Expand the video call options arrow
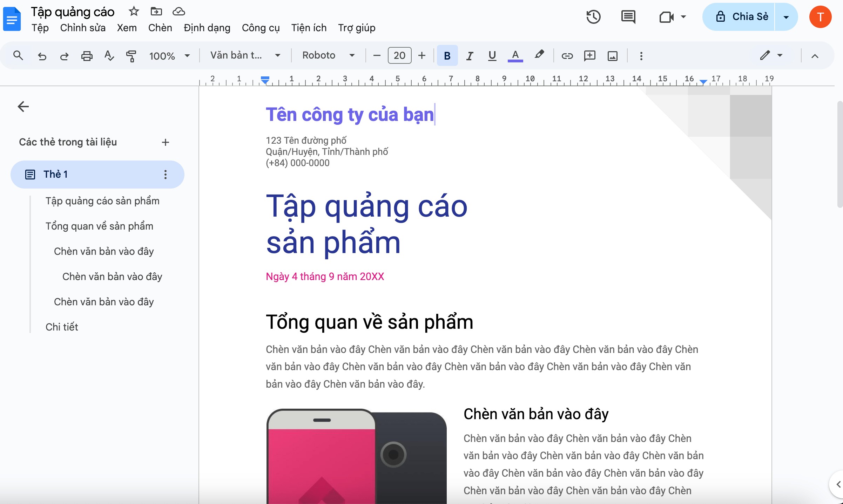 click(x=683, y=17)
